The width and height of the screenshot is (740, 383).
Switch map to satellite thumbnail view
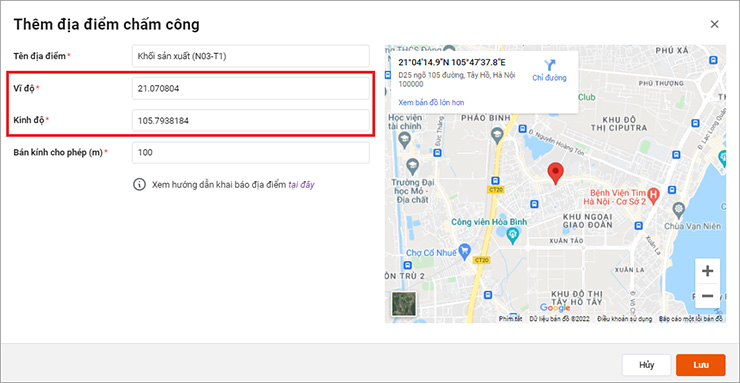coord(404,304)
